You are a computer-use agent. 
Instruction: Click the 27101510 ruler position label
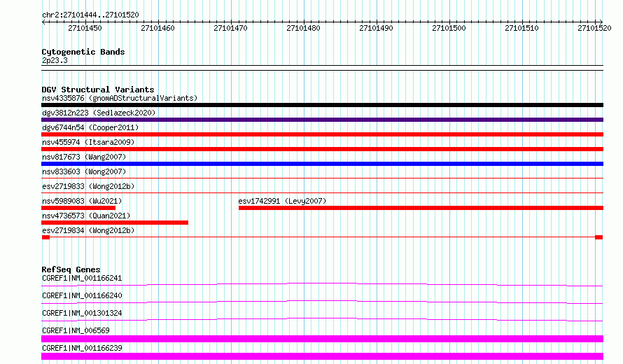pyautogui.click(x=521, y=28)
